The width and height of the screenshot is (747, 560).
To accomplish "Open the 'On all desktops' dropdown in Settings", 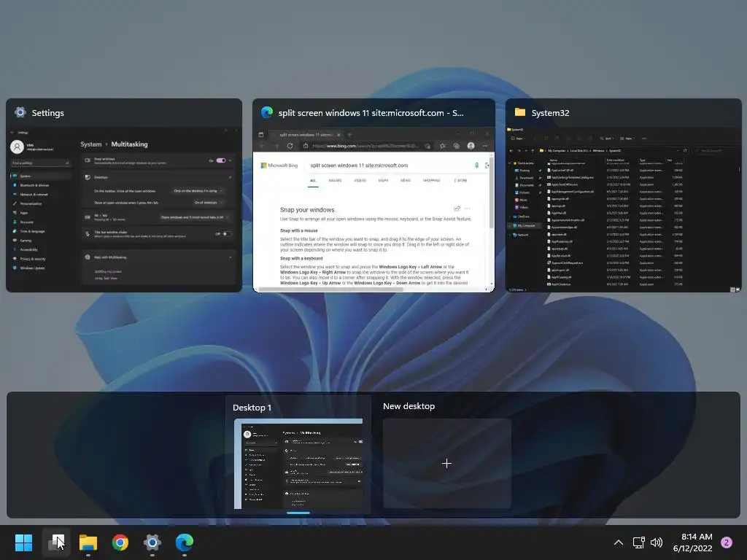I will [208, 203].
